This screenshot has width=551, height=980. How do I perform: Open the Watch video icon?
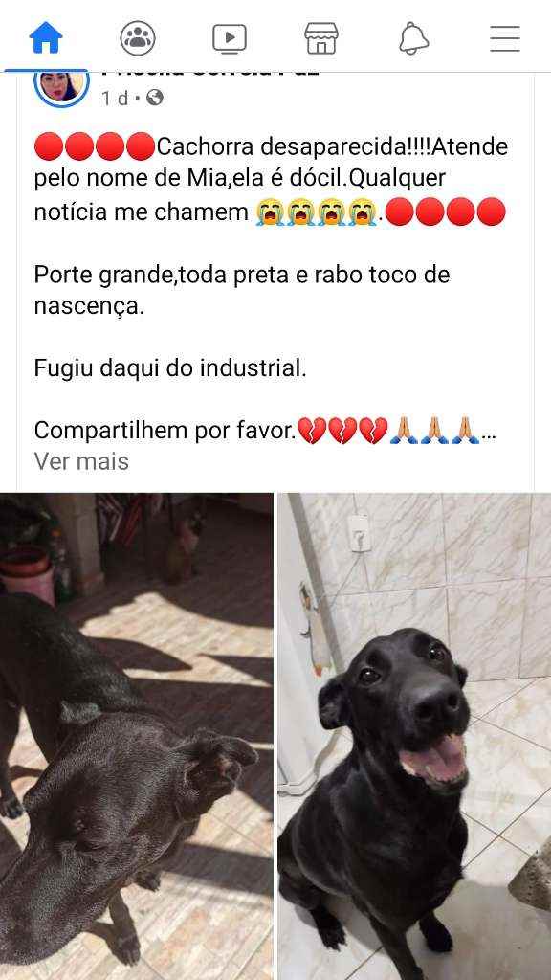pos(230,38)
